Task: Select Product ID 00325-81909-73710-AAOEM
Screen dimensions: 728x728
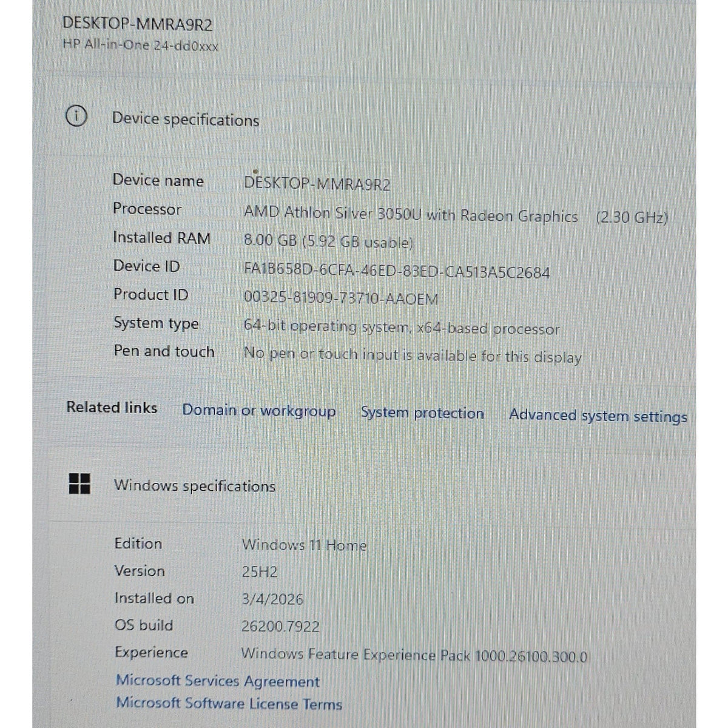Action: [341, 298]
